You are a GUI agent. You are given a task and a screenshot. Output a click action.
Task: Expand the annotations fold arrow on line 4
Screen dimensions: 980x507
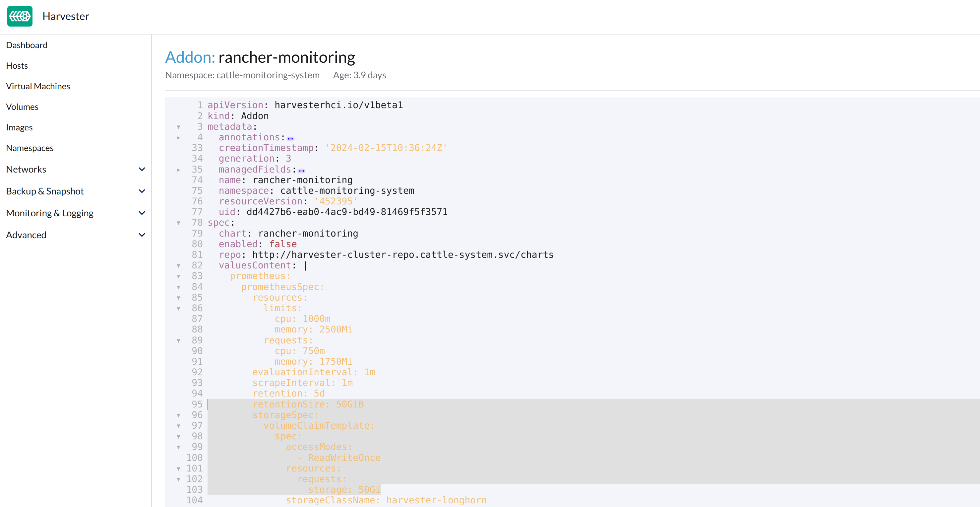coord(178,138)
